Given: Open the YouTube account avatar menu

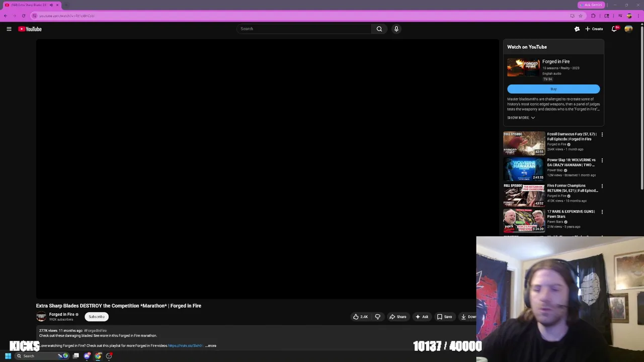Looking at the screenshot, I should point(628,29).
